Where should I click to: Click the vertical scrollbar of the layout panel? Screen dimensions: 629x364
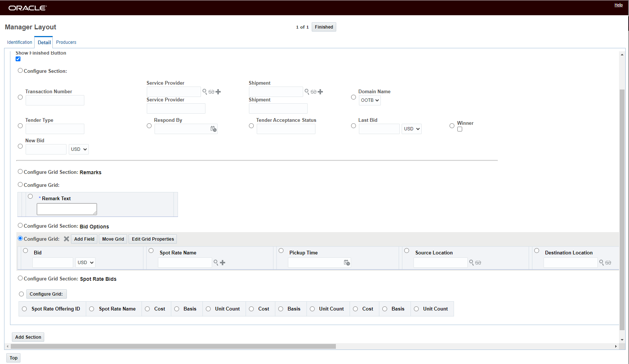622,210
